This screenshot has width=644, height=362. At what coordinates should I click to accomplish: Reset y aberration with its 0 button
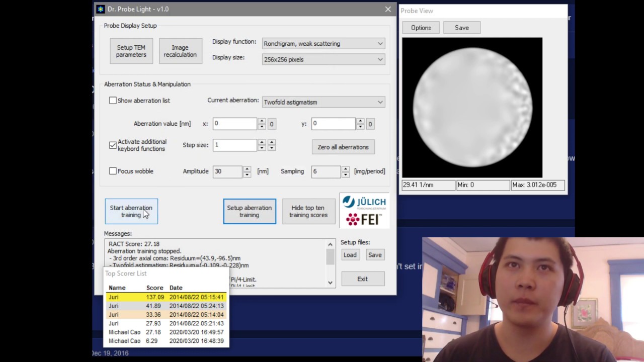370,124
